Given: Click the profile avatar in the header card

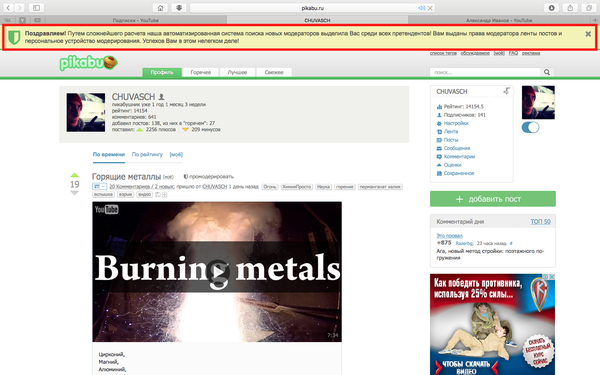Looking at the screenshot, I should click(86, 112).
